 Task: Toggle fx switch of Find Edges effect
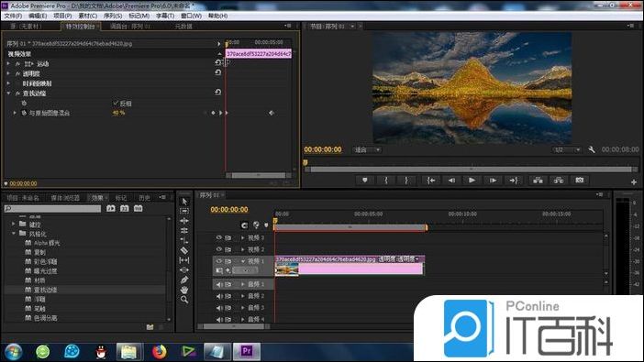(17, 93)
